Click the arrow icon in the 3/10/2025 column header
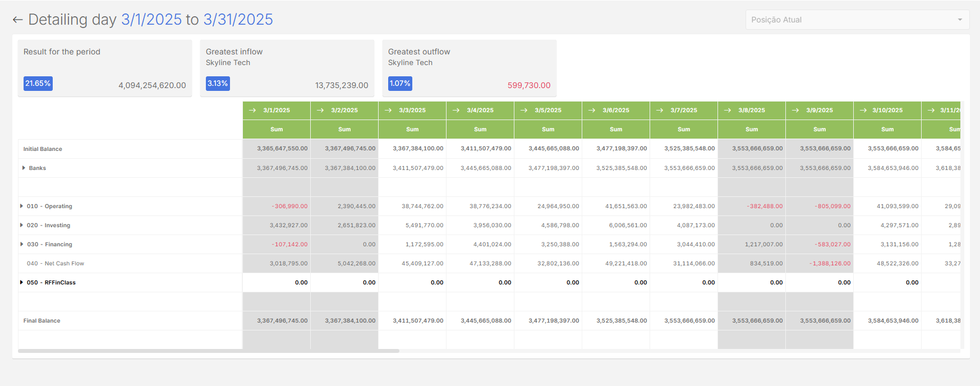 [863, 111]
